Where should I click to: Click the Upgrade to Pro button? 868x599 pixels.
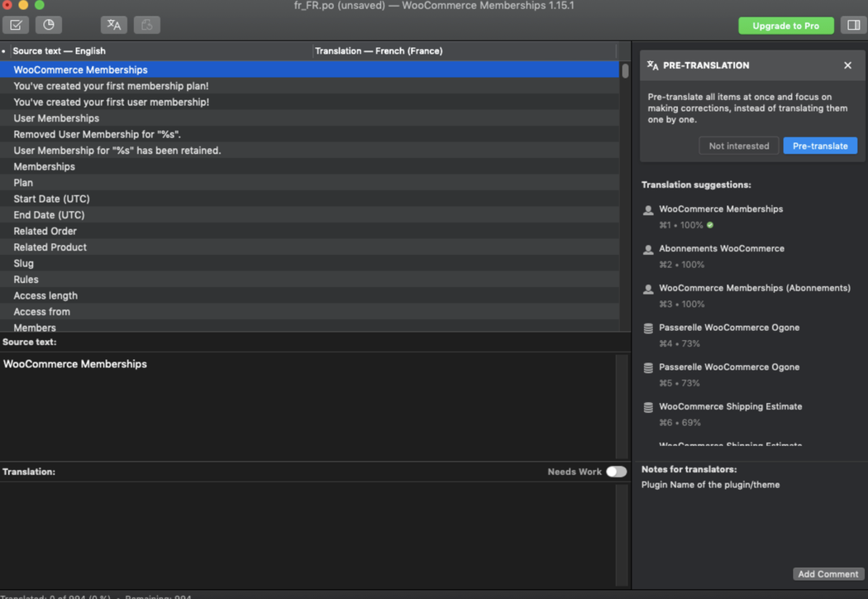point(785,26)
